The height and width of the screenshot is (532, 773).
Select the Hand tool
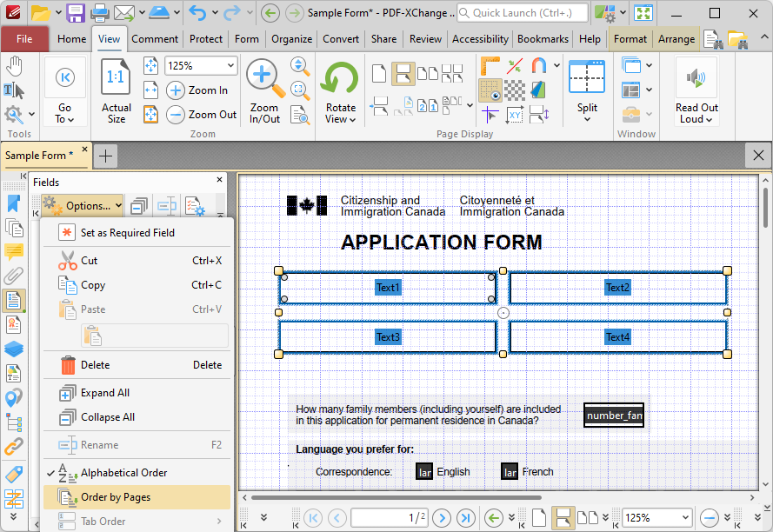coord(14,66)
